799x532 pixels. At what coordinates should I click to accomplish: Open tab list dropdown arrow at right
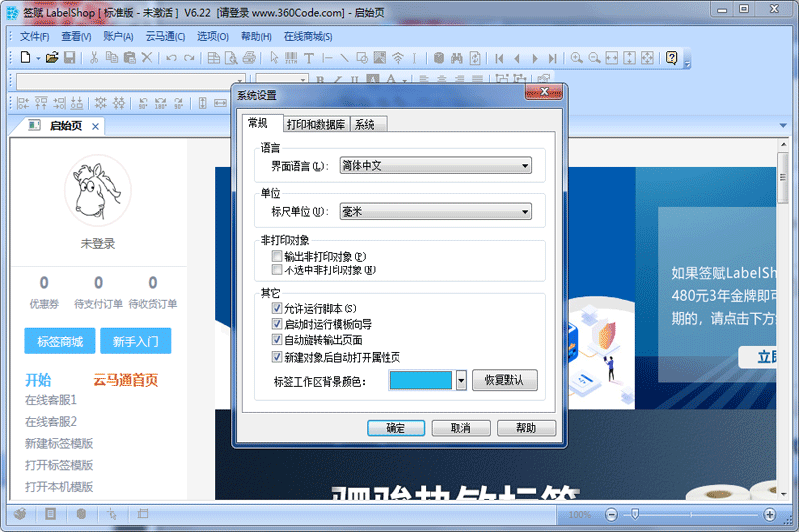[x=783, y=125]
